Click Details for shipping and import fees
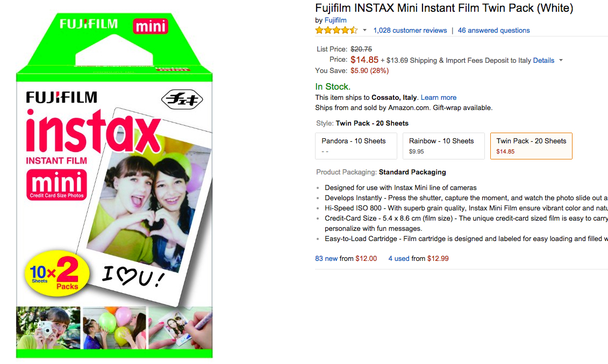 coord(543,61)
